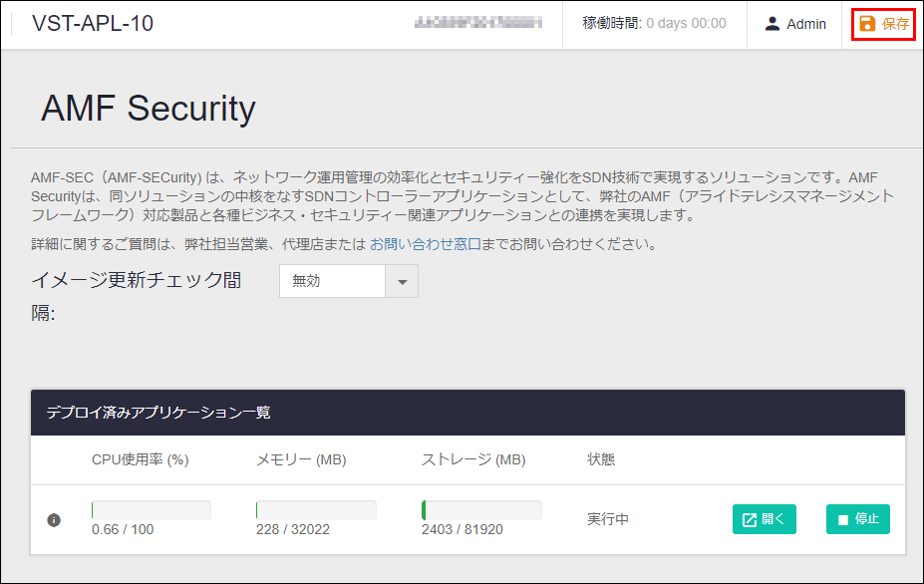
Task: Click the external-link icon on 開く button
Action: pyautogui.click(x=749, y=520)
